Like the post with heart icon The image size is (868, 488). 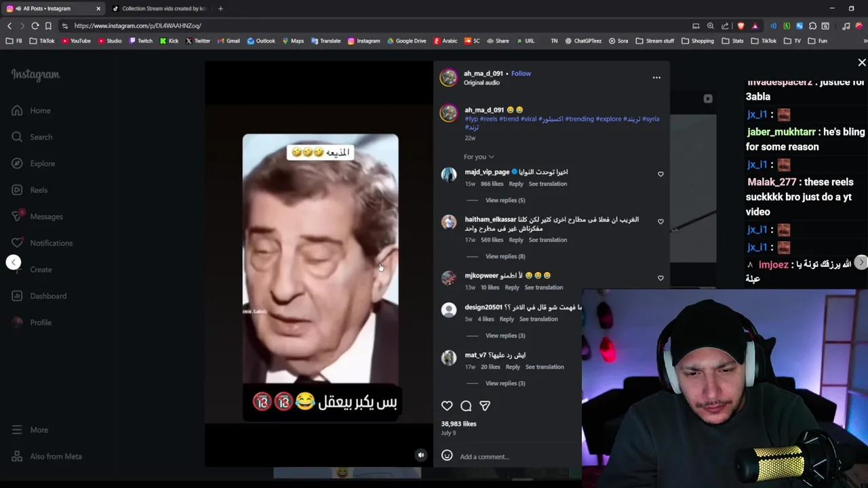[447, 405]
